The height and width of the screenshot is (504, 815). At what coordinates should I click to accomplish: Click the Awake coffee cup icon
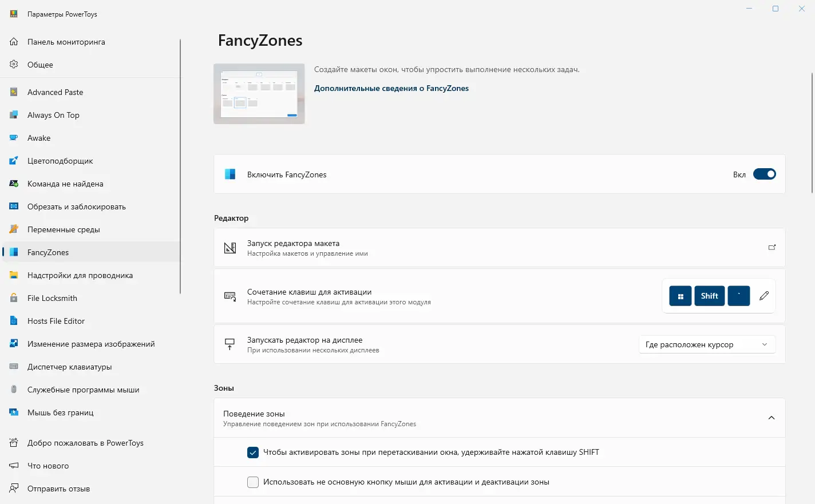coord(14,138)
